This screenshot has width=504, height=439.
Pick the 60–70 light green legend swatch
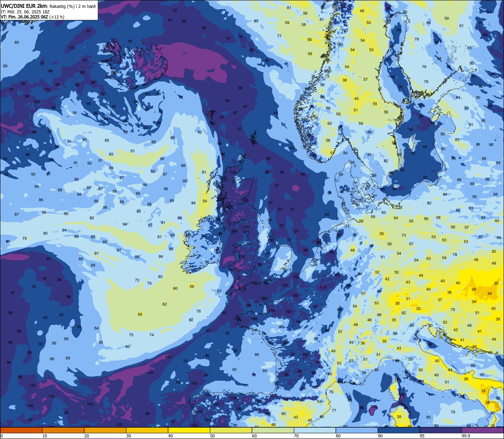click(x=273, y=430)
